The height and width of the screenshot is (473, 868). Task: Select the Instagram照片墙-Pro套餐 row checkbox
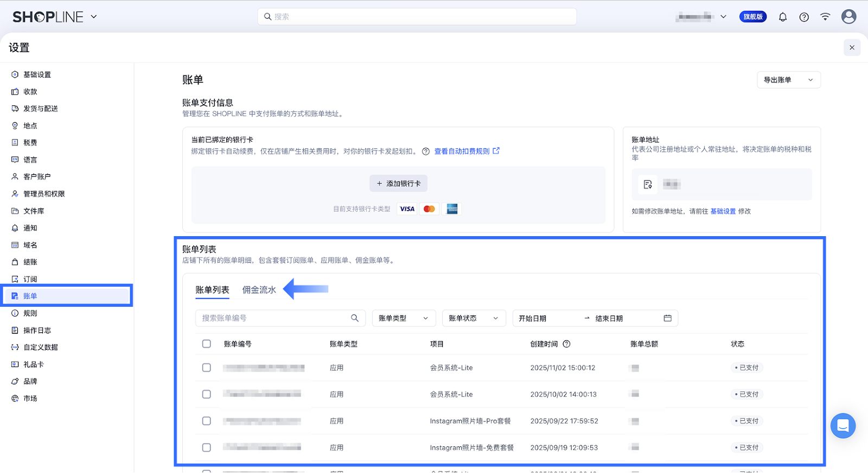point(207,421)
